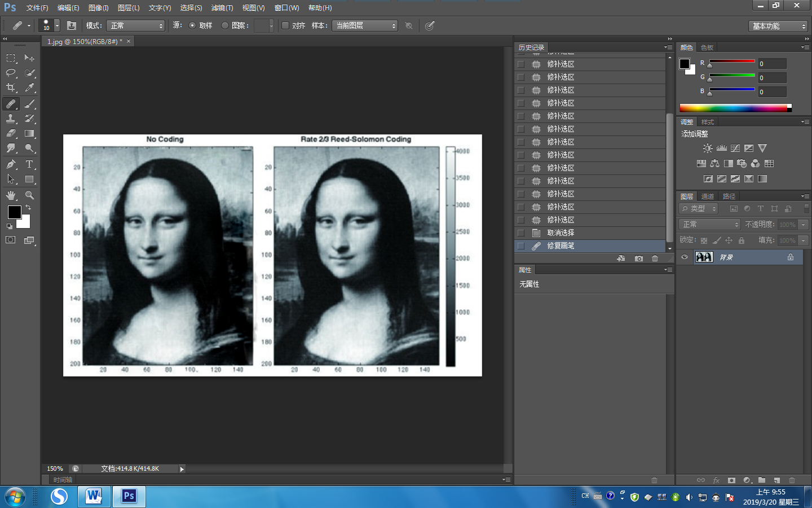The image size is (812, 508).
Task: Create new snapshot in History panel
Action: [638, 259]
